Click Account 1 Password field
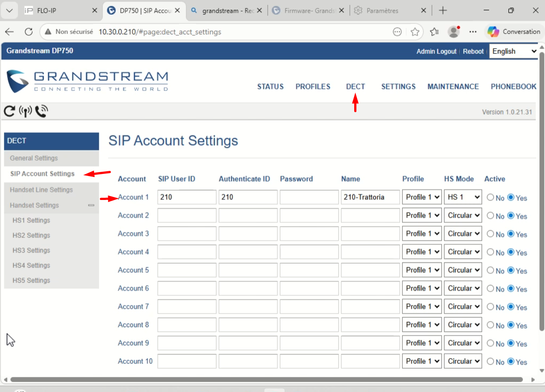Image resolution: width=545 pixels, height=392 pixels. coord(309,197)
